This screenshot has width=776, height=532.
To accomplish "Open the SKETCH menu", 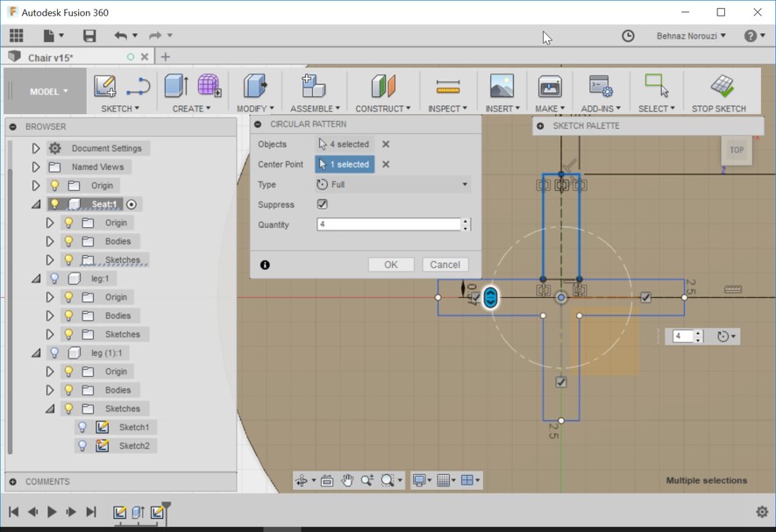I will 120,109.
